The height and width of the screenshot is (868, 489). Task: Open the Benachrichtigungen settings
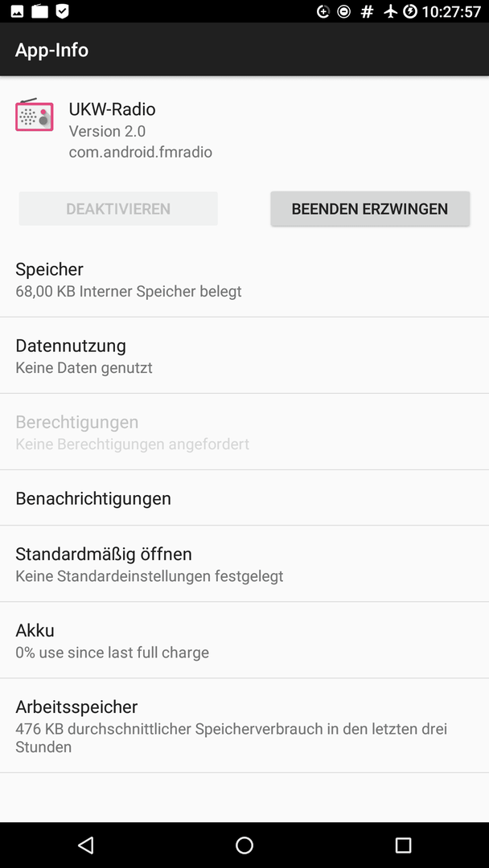point(244,498)
